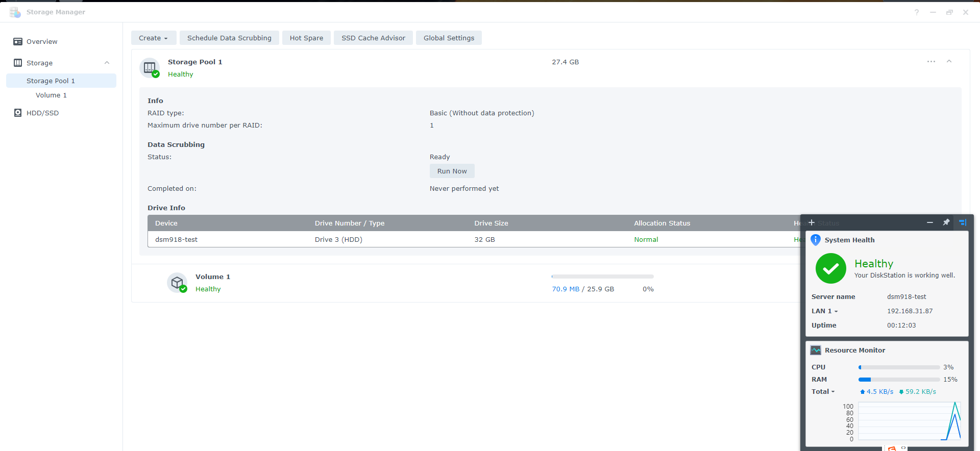Collapse the Storage sidebar section
Image resolution: width=980 pixels, height=451 pixels.
107,63
